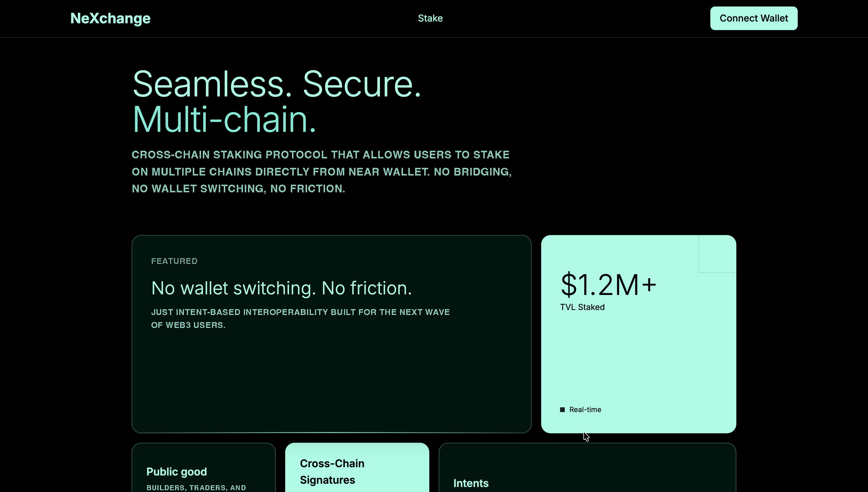Click the intent-based interoperability description text
This screenshot has height=492, width=868.
pyautogui.click(x=300, y=318)
